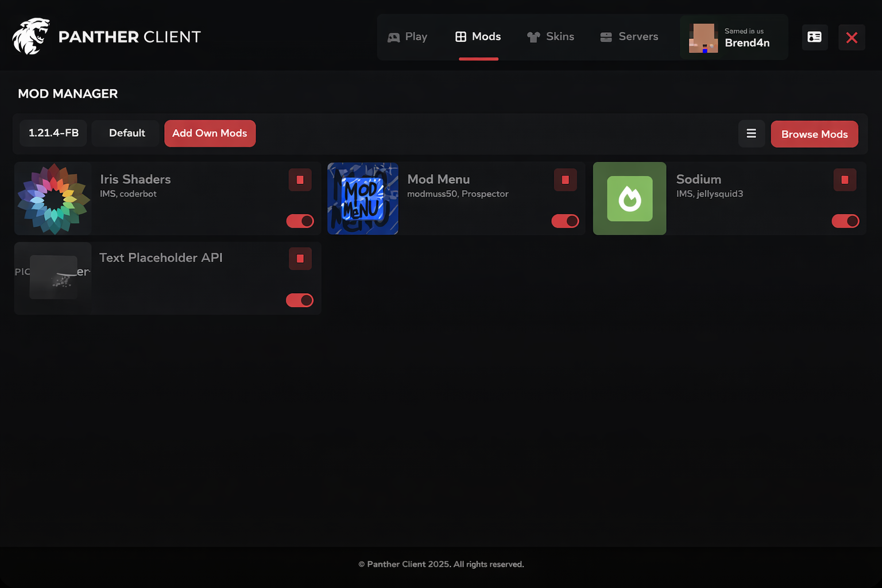Click the Brend4n player avatar
Viewport: 882px width, 588px height.
click(x=703, y=38)
